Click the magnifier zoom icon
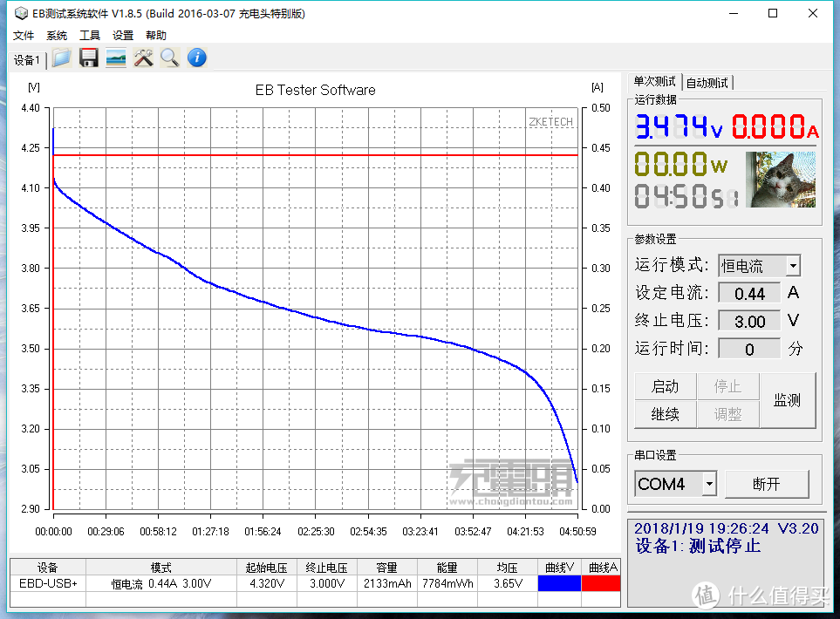The height and width of the screenshot is (619, 840). pyautogui.click(x=169, y=58)
